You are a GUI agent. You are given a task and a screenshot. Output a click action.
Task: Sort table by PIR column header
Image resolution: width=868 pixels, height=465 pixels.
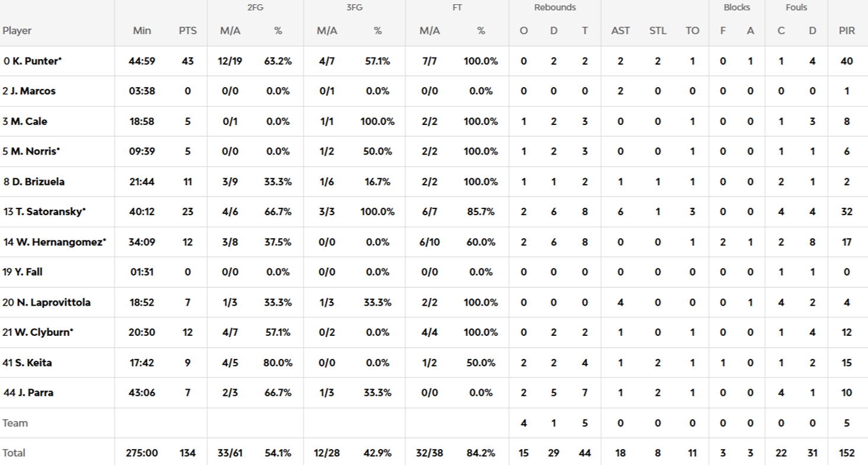[847, 31]
